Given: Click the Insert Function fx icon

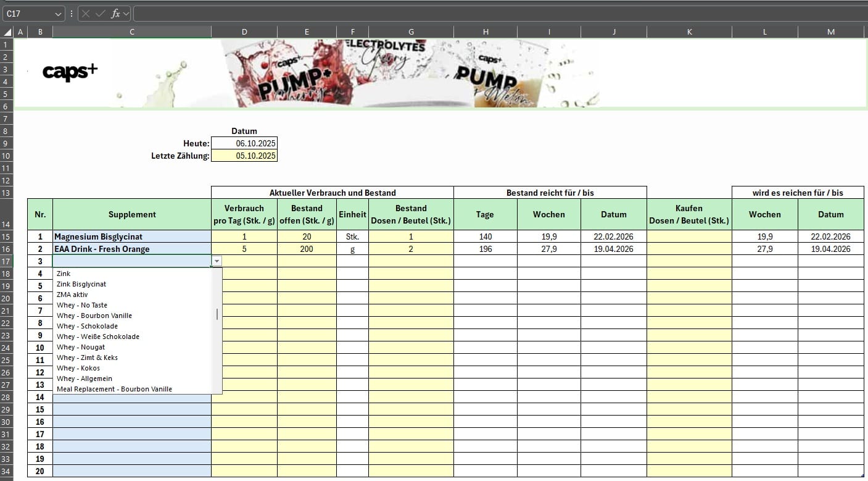Looking at the screenshot, I should (115, 14).
